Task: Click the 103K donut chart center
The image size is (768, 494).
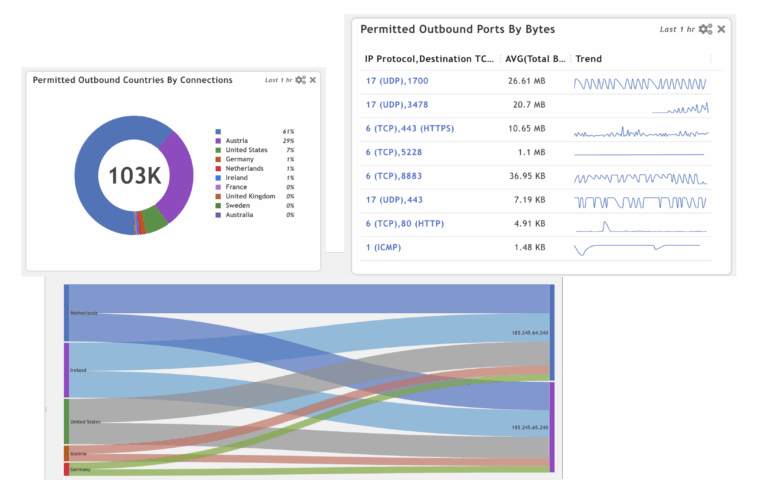Action: (x=135, y=176)
